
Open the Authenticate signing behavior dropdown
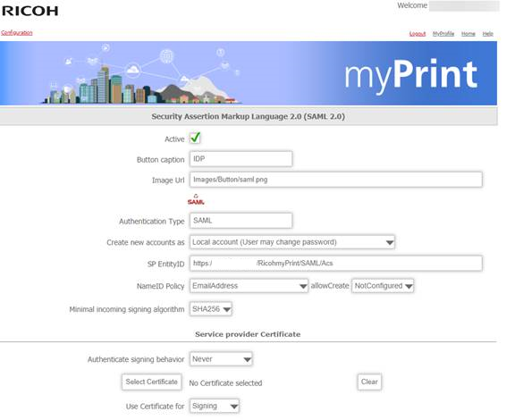pyautogui.click(x=221, y=359)
